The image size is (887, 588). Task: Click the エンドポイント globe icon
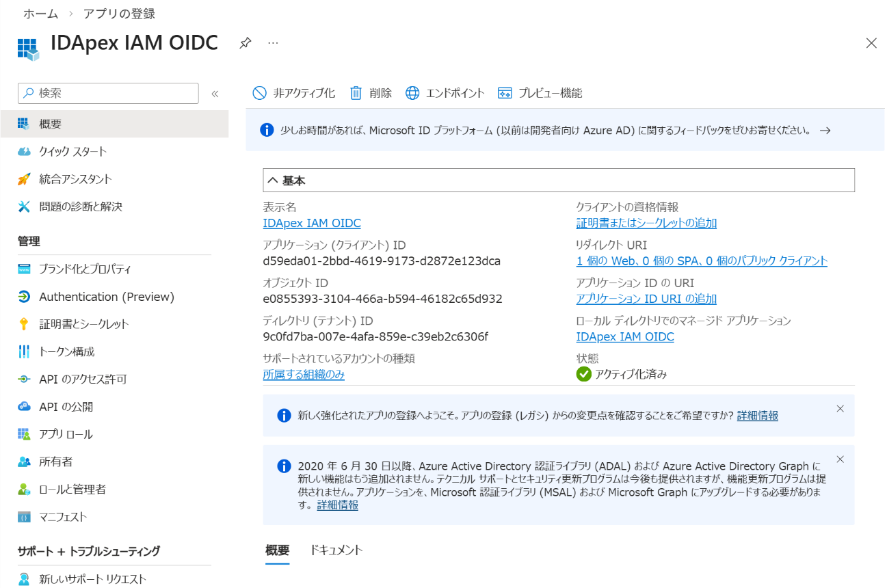[x=412, y=93]
